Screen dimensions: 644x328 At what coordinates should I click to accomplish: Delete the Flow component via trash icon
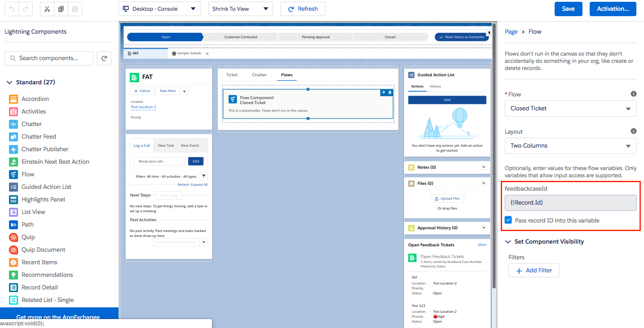tap(390, 92)
